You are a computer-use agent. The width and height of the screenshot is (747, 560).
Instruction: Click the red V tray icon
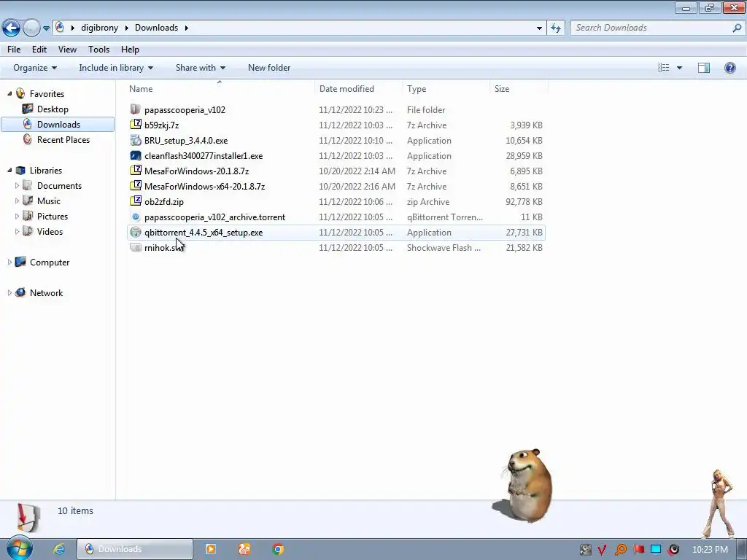(602, 550)
